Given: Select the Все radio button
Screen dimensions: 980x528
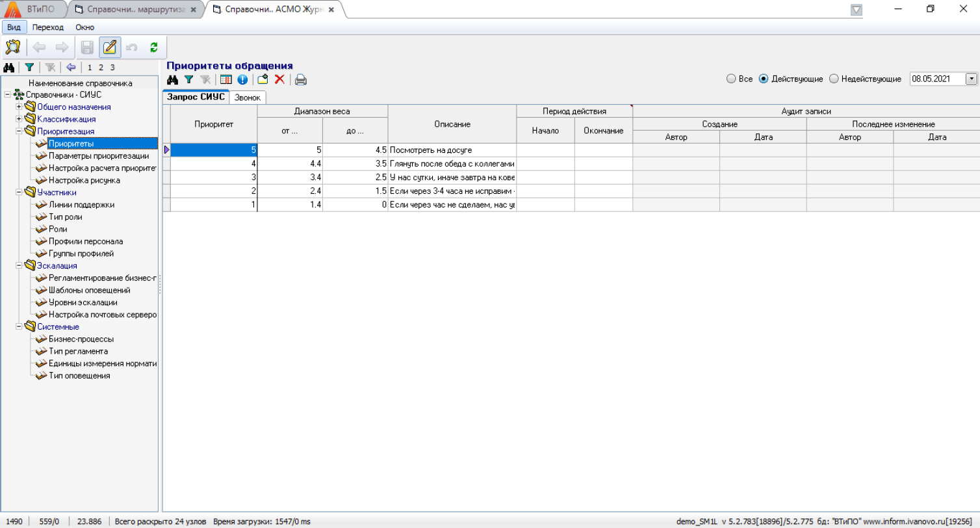Looking at the screenshot, I should [x=732, y=79].
